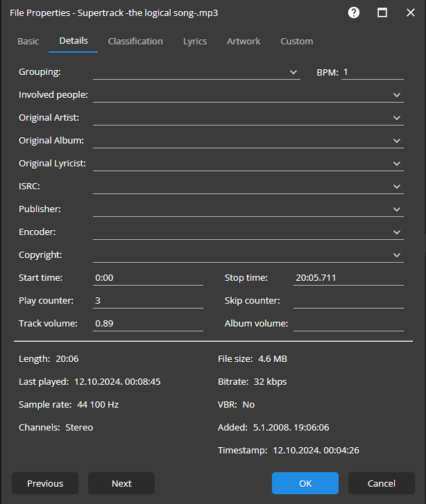The width and height of the screenshot is (426, 504).
Task: Click the Stop time field
Action: coord(348,277)
